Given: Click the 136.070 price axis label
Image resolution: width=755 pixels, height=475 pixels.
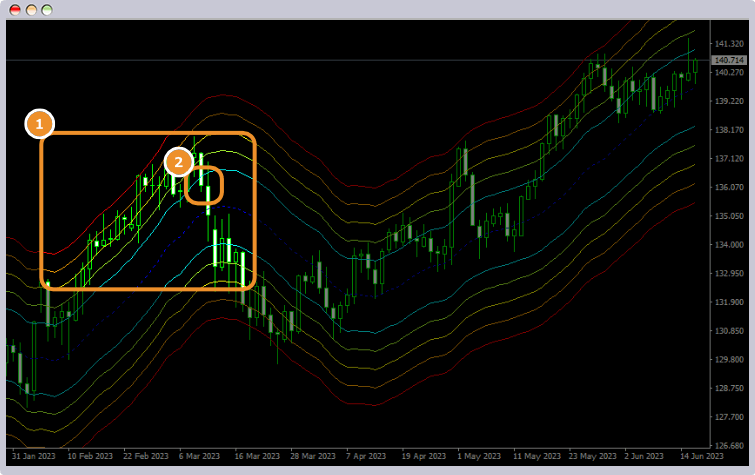Looking at the screenshot, I should coord(729,187).
